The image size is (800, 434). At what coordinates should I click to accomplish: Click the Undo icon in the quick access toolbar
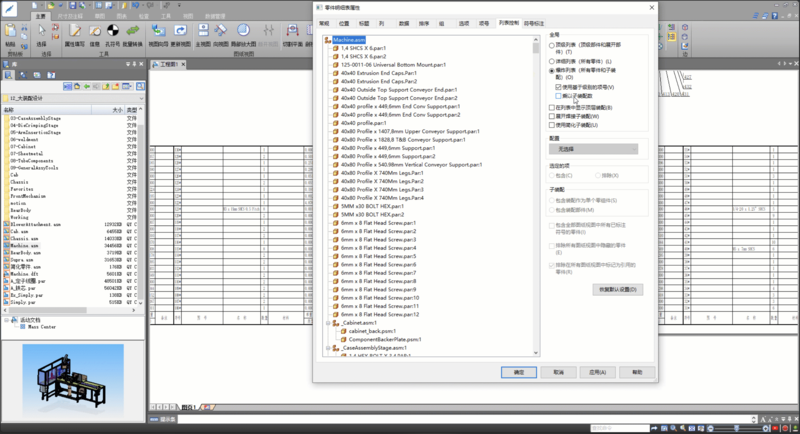[x=136, y=5]
